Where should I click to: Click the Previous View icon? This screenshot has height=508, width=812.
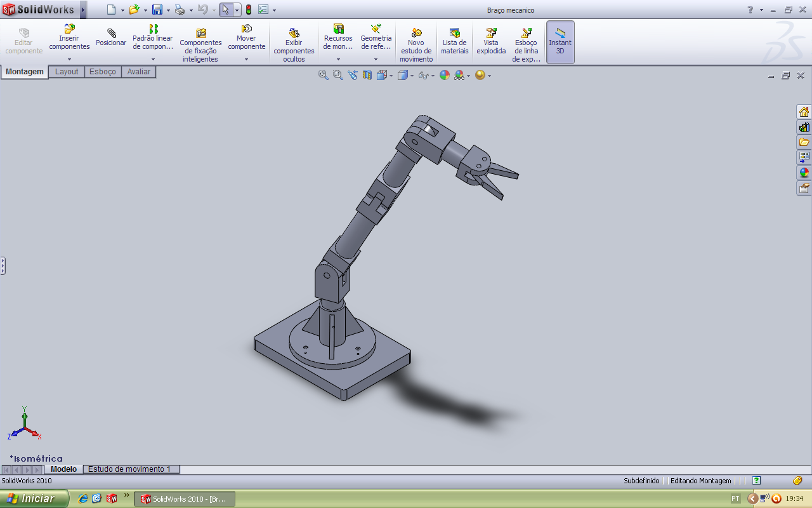[353, 75]
